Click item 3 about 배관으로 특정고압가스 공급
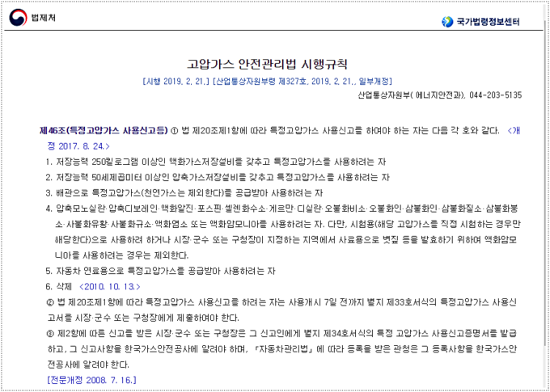The image size is (550, 392). (x=184, y=193)
